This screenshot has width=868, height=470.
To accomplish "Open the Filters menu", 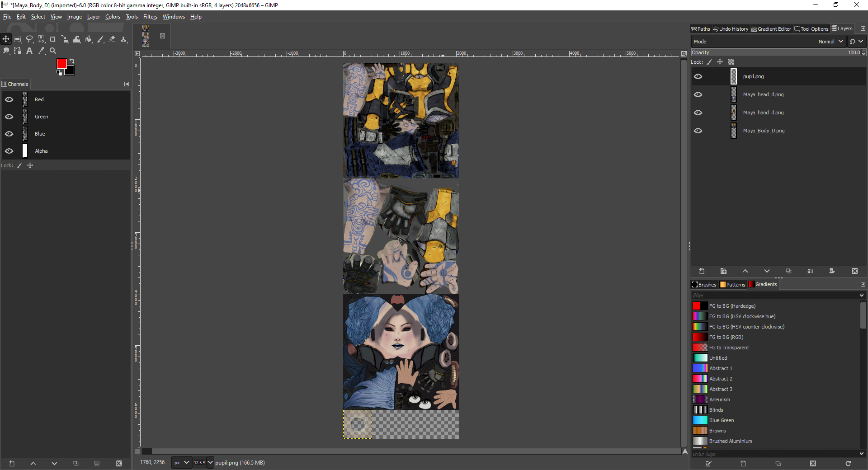I will (x=150, y=17).
